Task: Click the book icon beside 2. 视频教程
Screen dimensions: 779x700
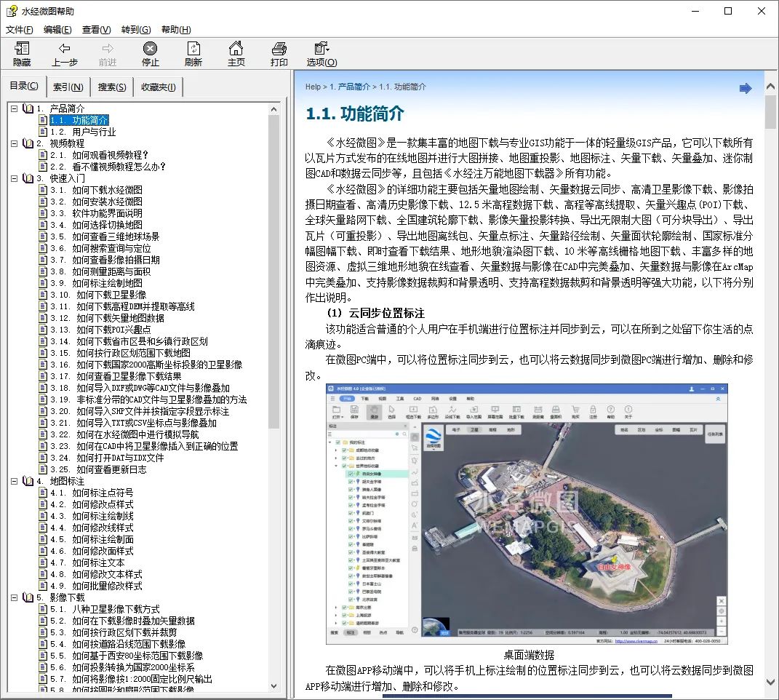Action: coord(28,143)
